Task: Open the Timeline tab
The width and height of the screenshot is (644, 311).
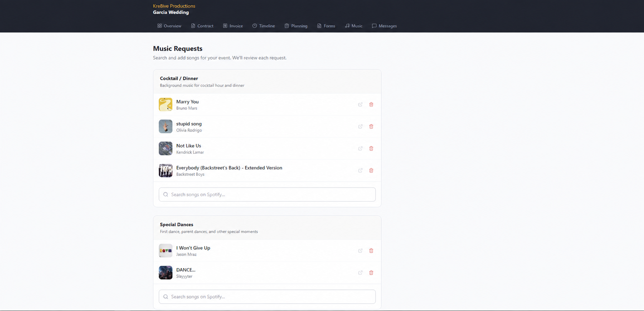Action: (263, 26)
